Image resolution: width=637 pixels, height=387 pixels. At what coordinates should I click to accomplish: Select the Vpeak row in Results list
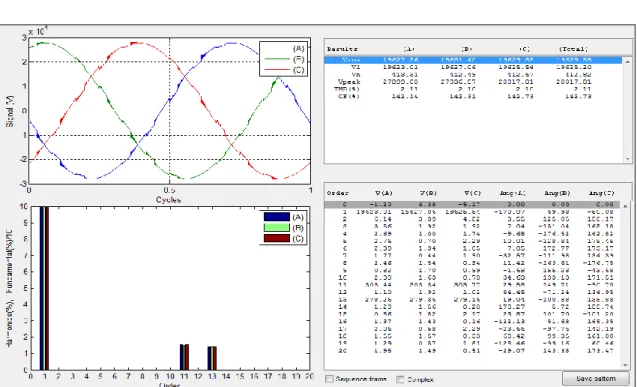click(x=472, y=82)
